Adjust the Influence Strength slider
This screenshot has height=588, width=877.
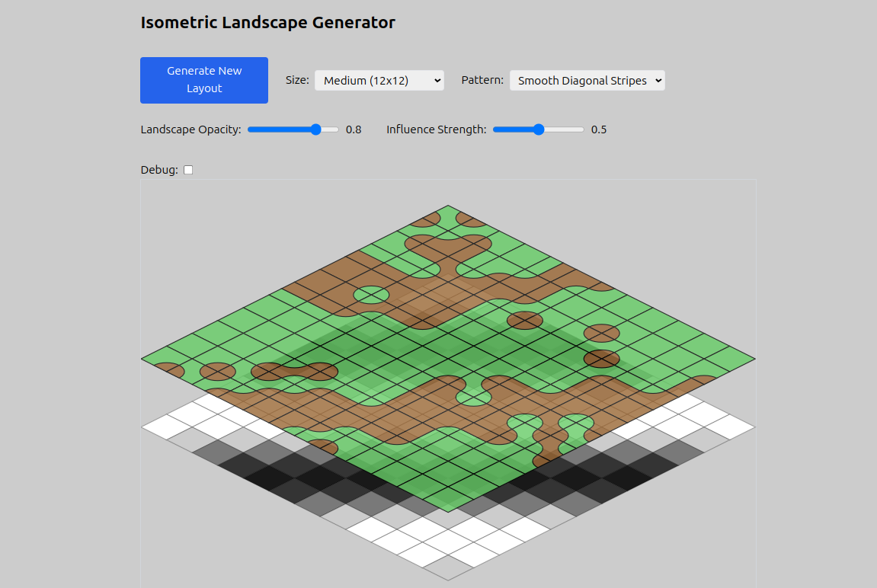539,129
